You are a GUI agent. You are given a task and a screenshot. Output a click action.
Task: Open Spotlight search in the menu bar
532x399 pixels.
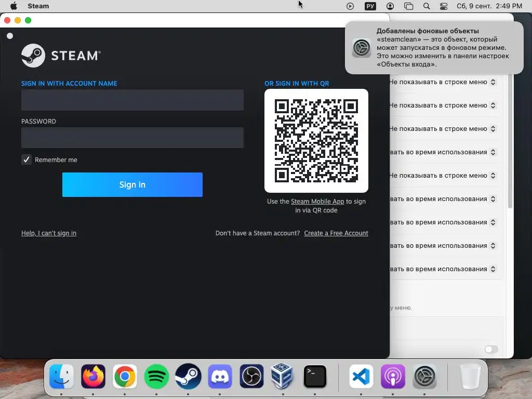427,6
